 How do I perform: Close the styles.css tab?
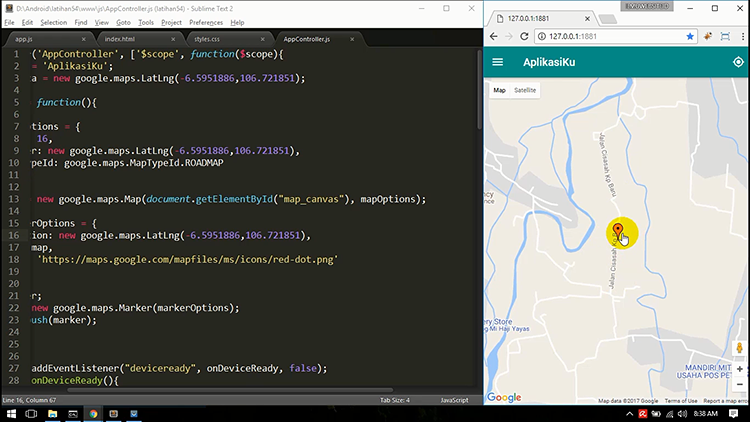click(x=263, y=39)
